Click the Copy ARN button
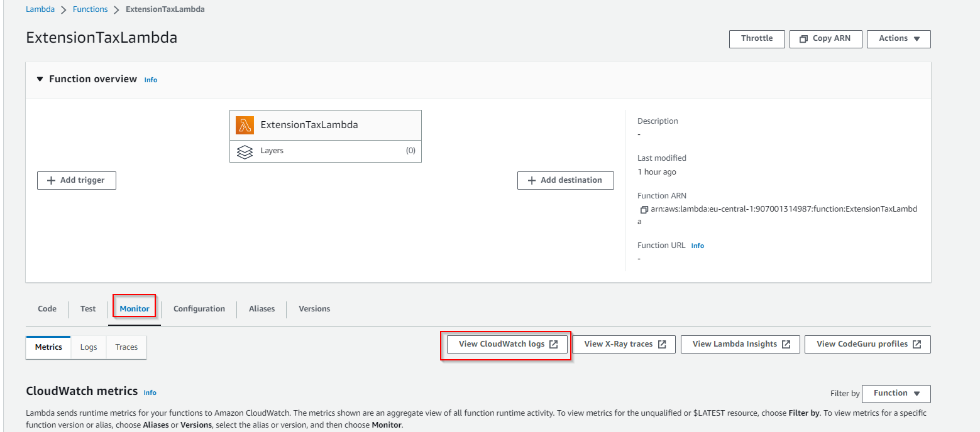Viewport: 980px width, 432px height. coord(824,38)
